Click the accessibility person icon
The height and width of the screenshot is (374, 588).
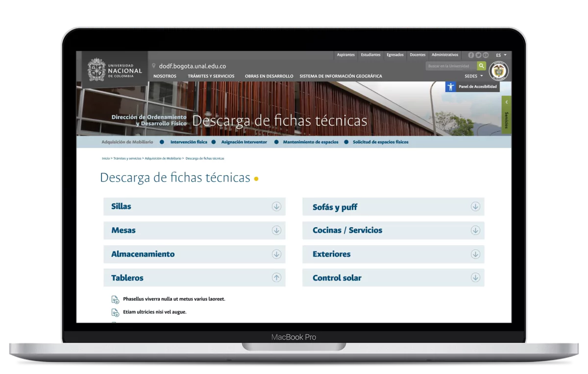[x=451, y=87]
